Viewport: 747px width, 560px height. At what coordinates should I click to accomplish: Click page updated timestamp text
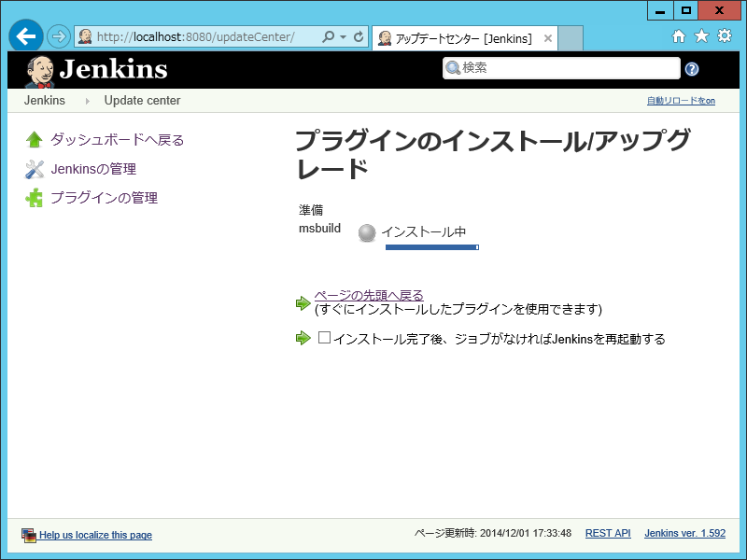pos(493,533)
